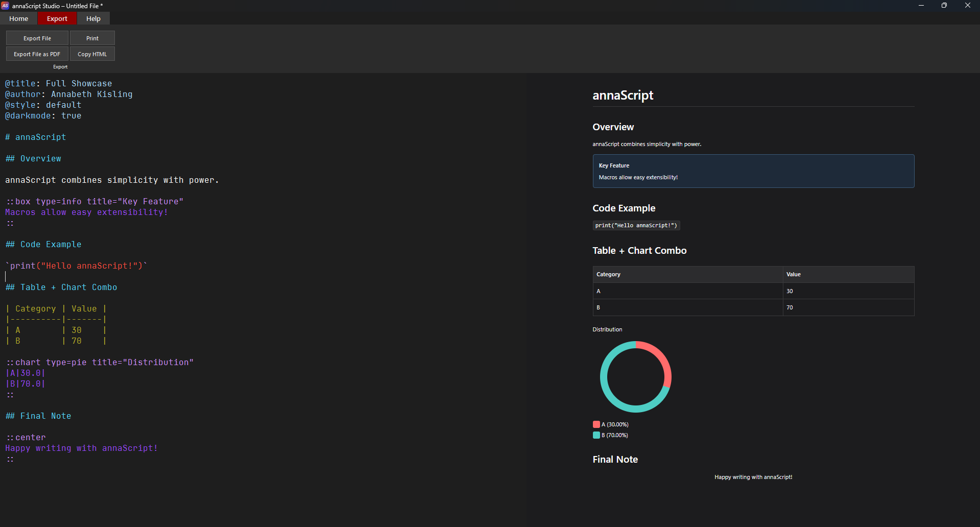The width and height of the screenshot is (980, 527).
Task: Click 'annaScript combines simplicity' editor line
Action: point(112,180)
